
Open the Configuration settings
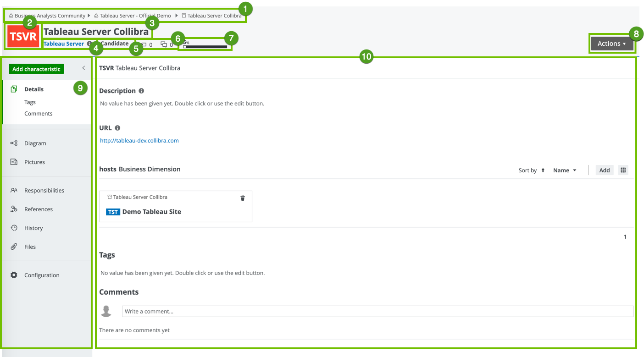(41, 275)
